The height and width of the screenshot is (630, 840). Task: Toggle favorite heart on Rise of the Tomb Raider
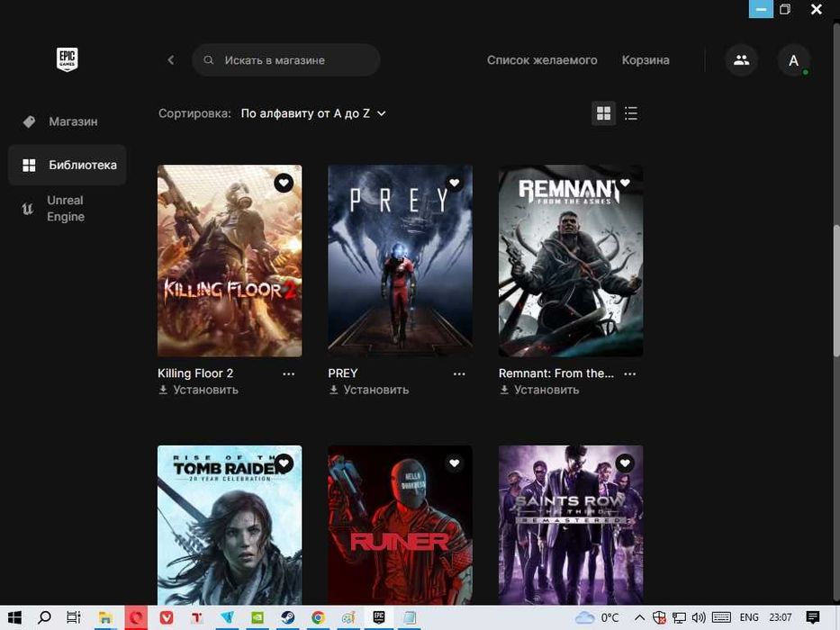284,463
